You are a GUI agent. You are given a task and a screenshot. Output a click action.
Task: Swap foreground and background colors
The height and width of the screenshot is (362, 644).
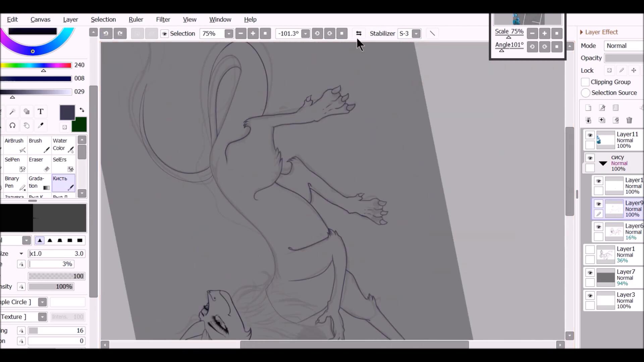point(82,110)
